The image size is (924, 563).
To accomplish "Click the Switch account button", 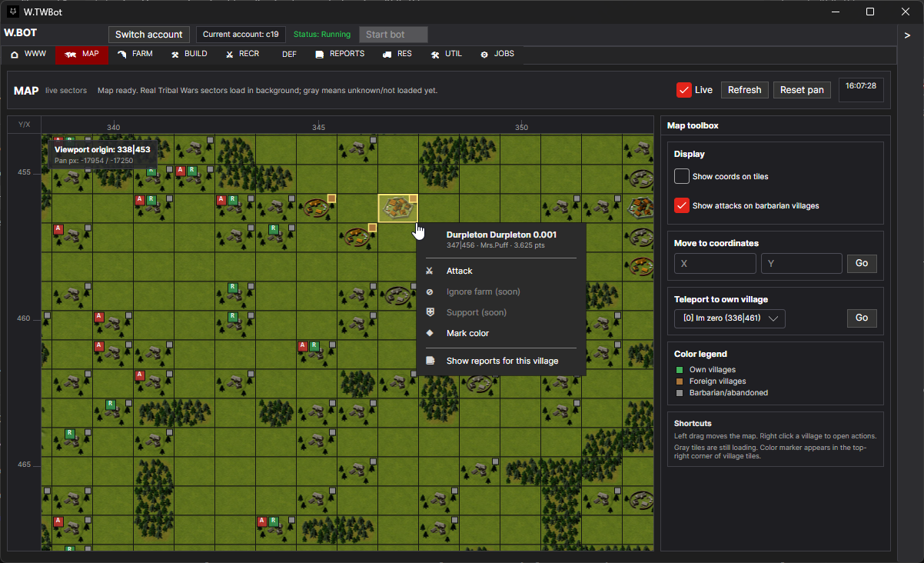I will click(149, 35).
